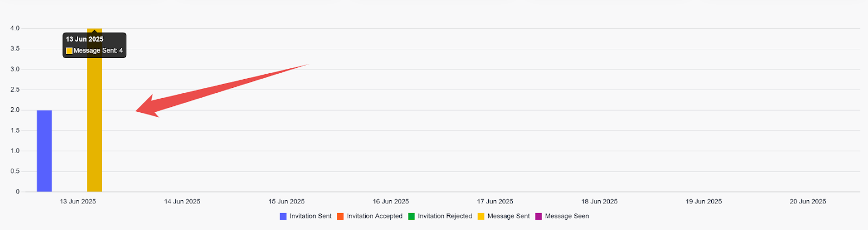This screenshot has height=230, width=868.
Task: Toggle the Invitation Rejected legend text
Action: pos(445,216)
